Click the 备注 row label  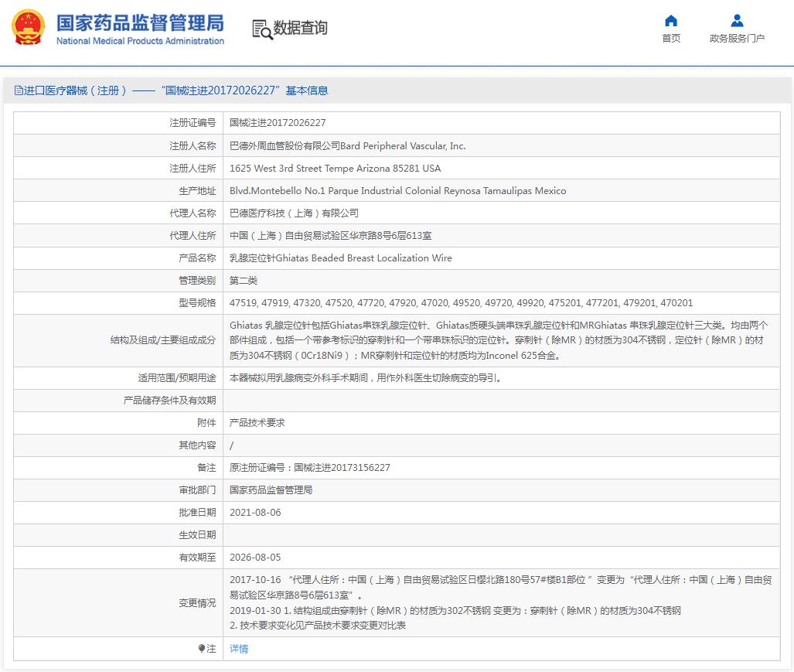206,467
